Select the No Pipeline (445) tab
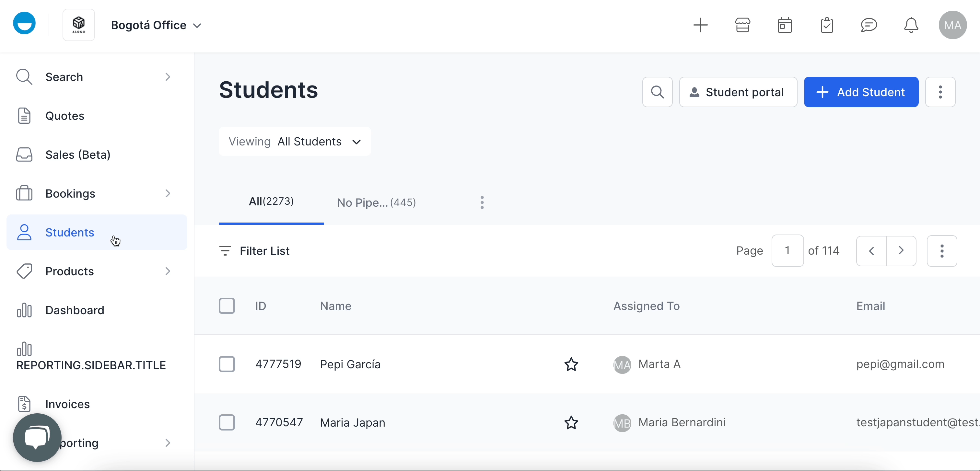 click(376, 202)
